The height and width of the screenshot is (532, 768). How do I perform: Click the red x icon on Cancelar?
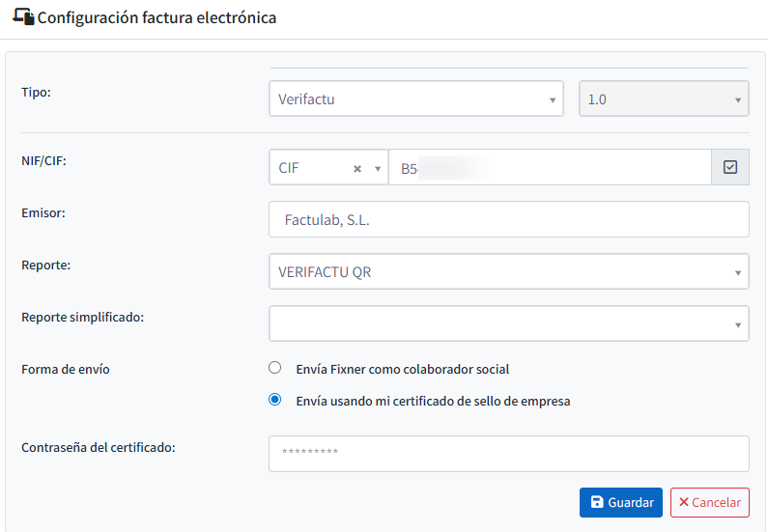click(x=684, y=502)
